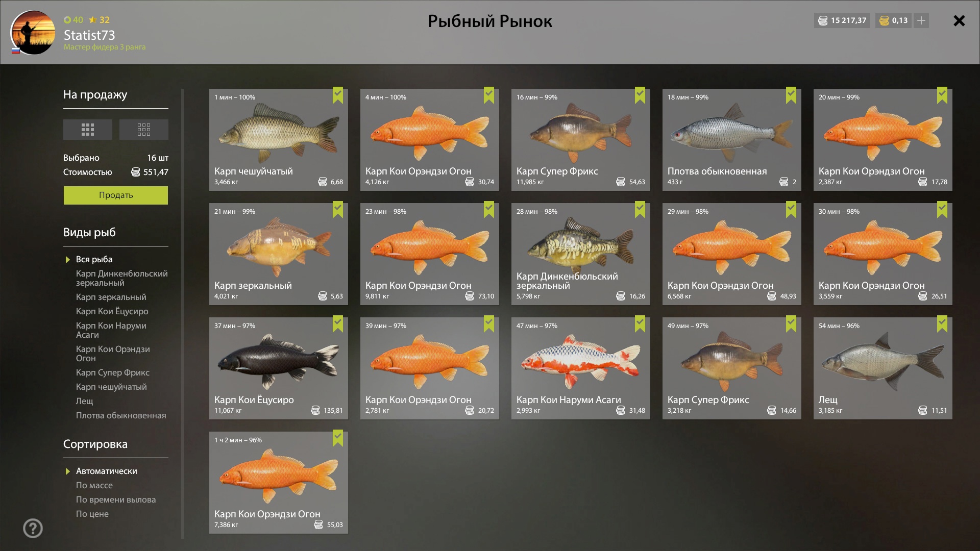This screenshot has height=551, width=980.
Task: Filter by Карп Супер Фрикс
Action: click(113, 372)
